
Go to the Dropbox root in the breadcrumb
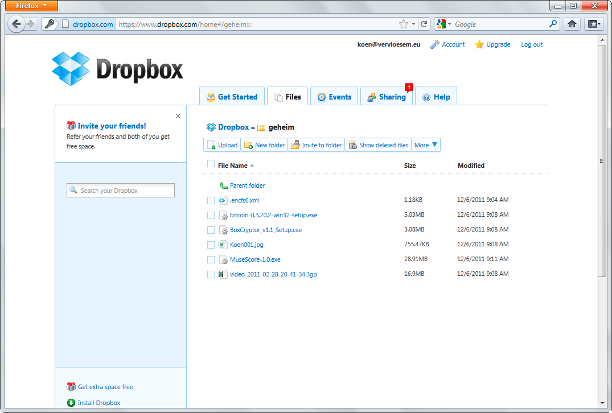pyautogui.click(x=233, y=127)
